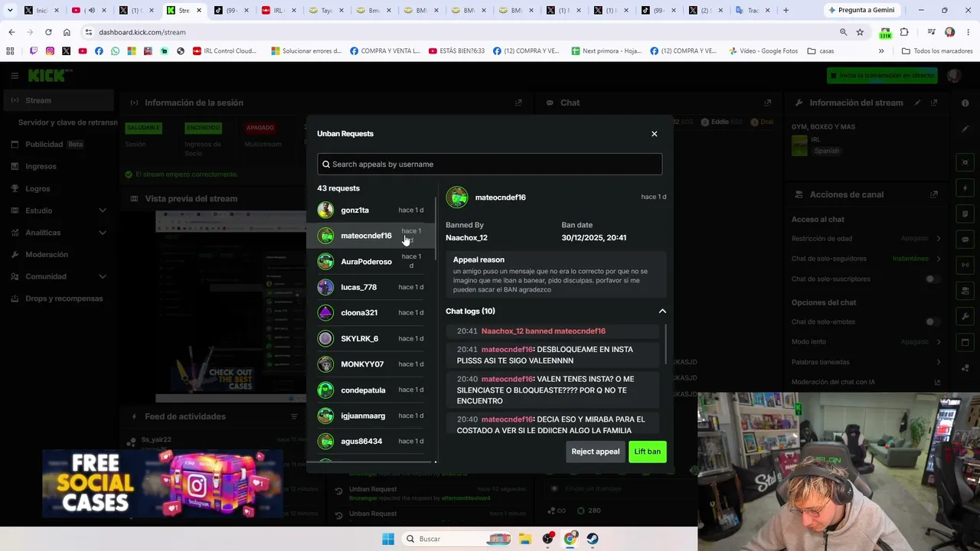
Task: Lift ban for mateocndef16
Action: pyautogui.click(x=647, y=452)
